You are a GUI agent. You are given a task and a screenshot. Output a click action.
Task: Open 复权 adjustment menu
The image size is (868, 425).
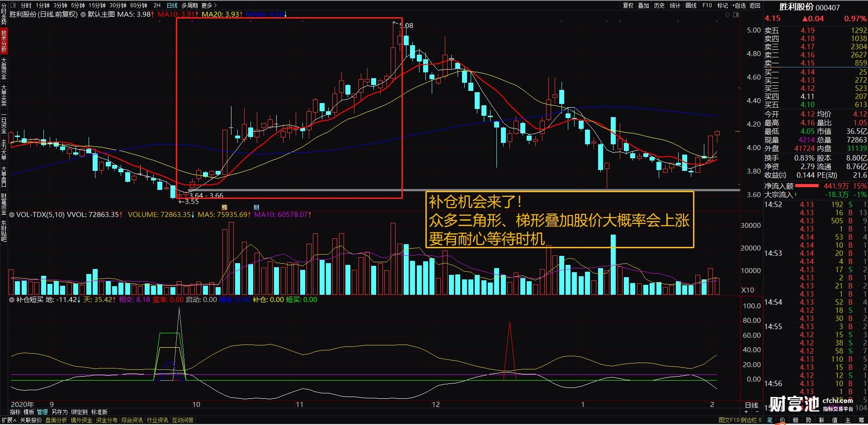click(x=628, y=5)
